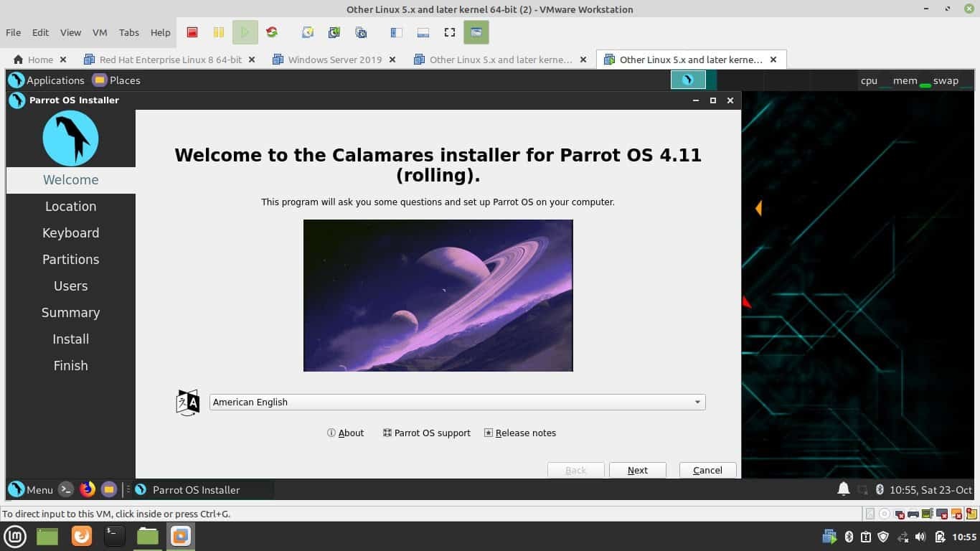This screenshot has height=551, width=980.
Task: Click the Users step in the installer sidebar
Action: pyautogui.click(x=70, y=286)
